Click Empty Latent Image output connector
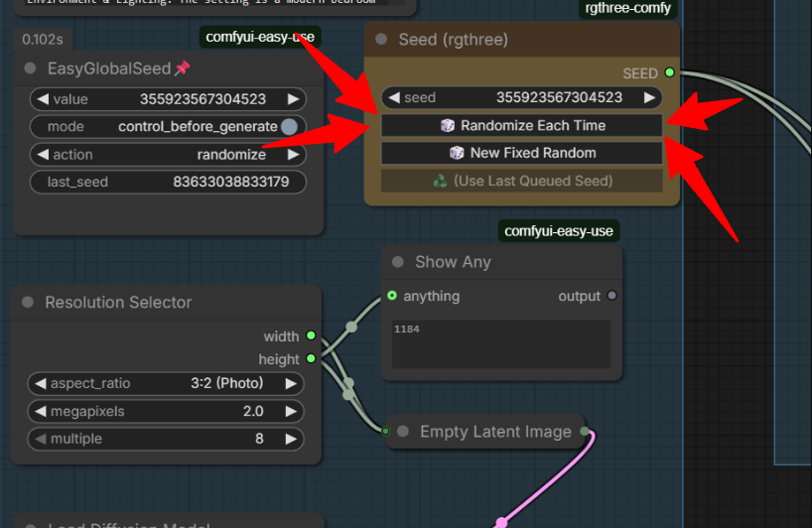Image resolution: width=812 pixels, height=528 pixels. 585,431
